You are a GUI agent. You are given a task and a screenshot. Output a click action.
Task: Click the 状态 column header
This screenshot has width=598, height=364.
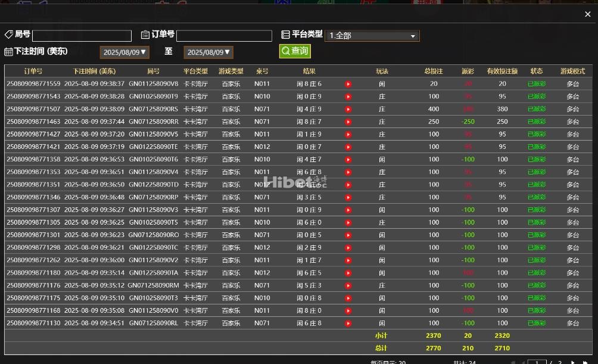tap(536, 71)
